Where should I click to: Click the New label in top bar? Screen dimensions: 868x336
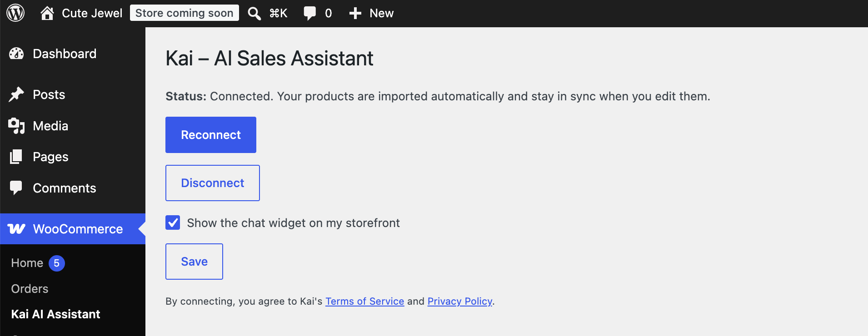pos(382,13)
